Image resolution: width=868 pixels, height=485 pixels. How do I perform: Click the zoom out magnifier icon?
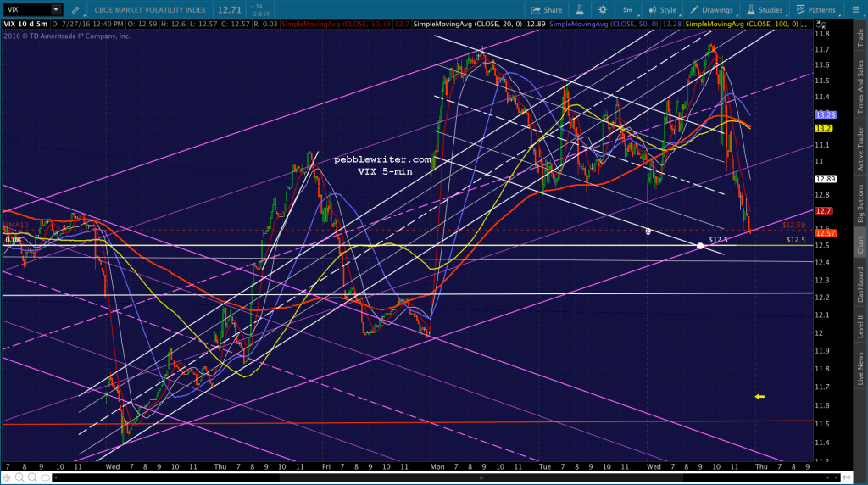click(33, 477)
